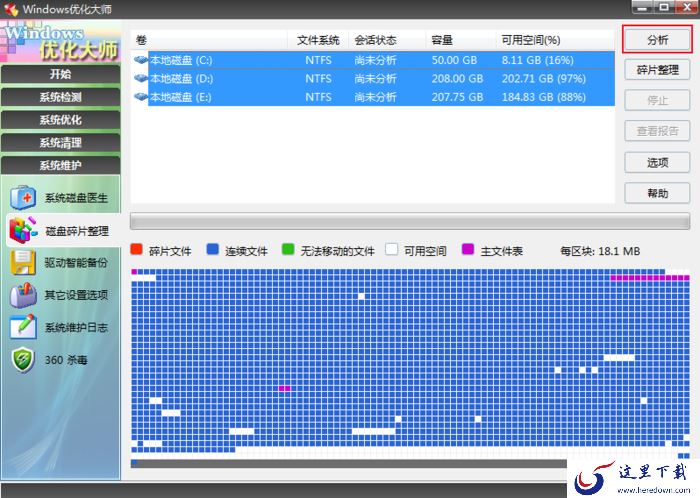
Task: Start disk analysis with the 分析 button
Action: click(x=657, y=40)
